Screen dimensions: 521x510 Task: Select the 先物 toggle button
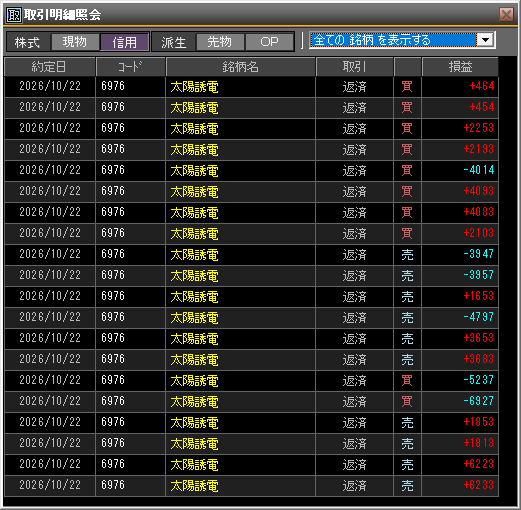pos(220,42)
